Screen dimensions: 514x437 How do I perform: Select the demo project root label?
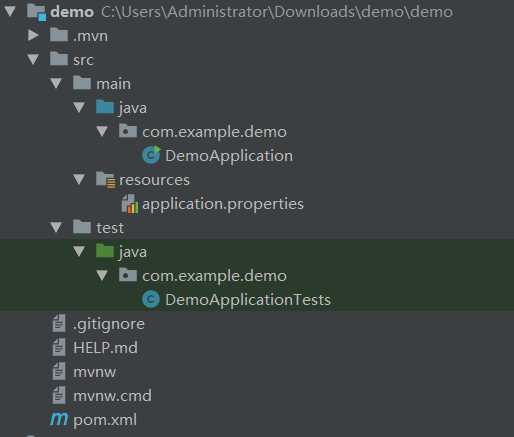click(72, 12)
